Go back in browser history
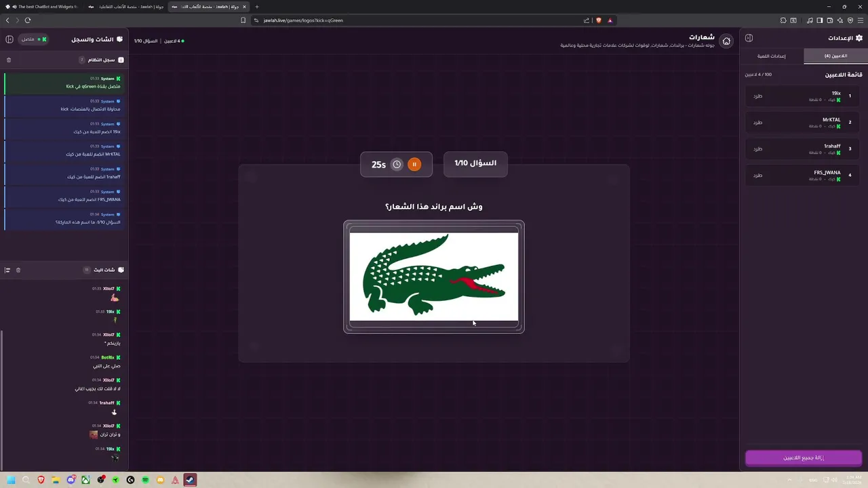Image resolution: width=868 pixels, height=488 pixels. (7, 20)
